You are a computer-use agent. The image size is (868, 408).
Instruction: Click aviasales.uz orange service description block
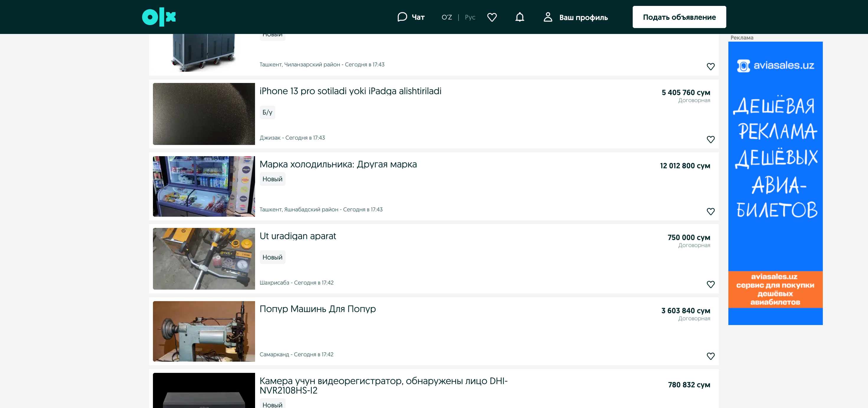775,289
